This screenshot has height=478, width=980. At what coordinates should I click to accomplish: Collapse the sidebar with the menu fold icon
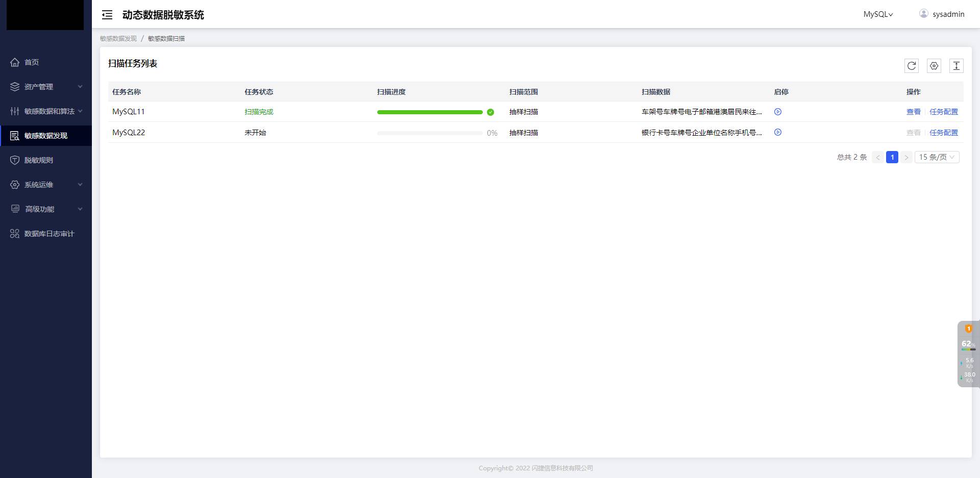pyautogui.click(x=107, y=15)
